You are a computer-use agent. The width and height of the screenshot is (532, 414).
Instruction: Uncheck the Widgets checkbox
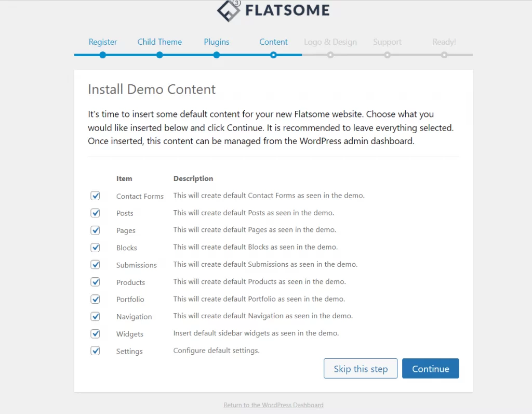(95, 333)
